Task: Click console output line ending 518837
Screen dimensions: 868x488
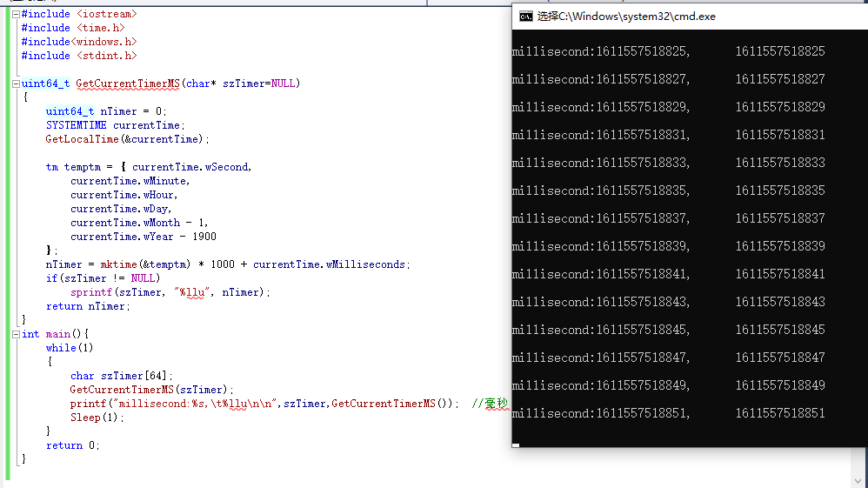Action: coord(669,218)
